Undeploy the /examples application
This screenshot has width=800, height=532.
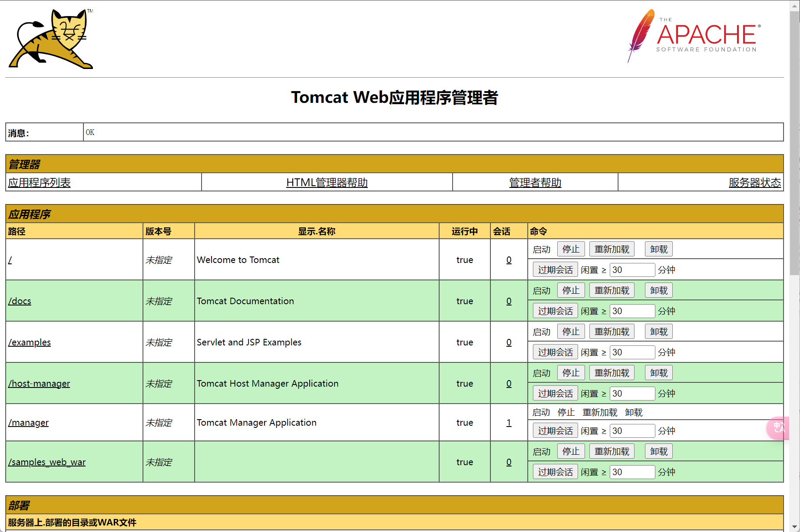click(x=659, y=332)
